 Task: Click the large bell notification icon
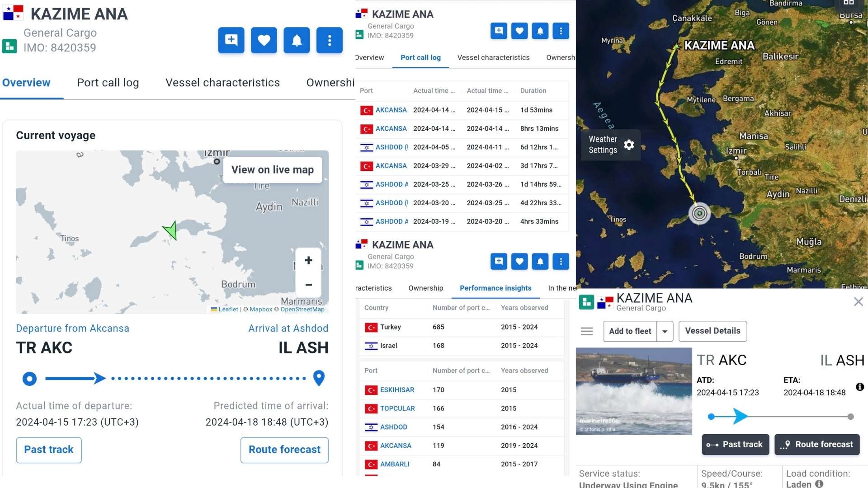(x=297, y=40)
